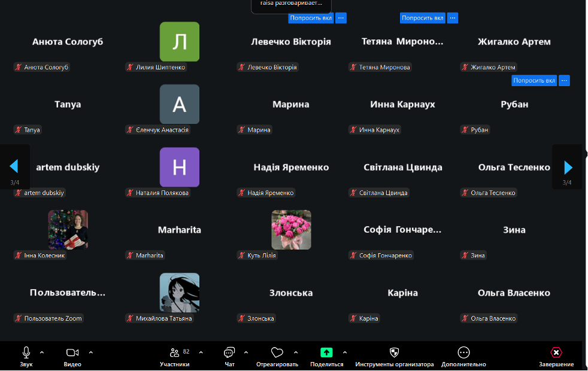Screen dimensions: 588x371
Task: Open the Чат chat panel
Action: (x=229, y=352)
